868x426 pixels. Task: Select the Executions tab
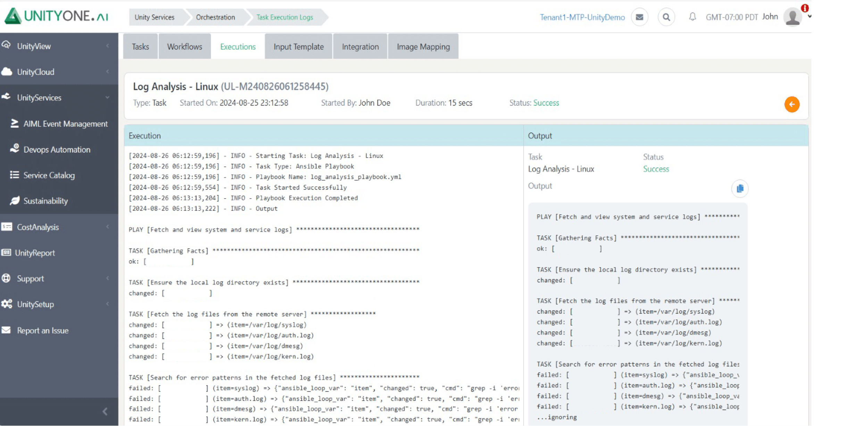[238, 47]
